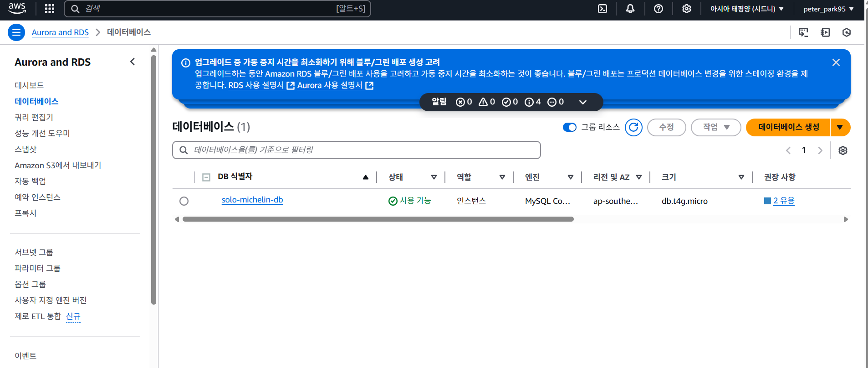The width and height of the screenshot is (868, 368).
Task: Sort by DB 식별자 column arrow
Action: tap(366, 177)
